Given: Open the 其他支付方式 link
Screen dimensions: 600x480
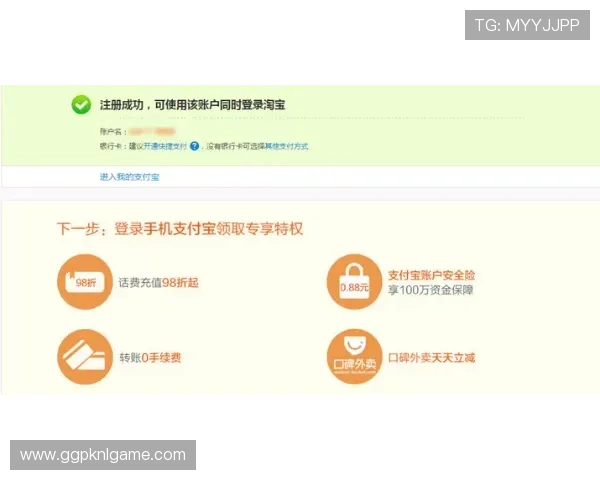Looking at the screenshot, I should coord(287,146).
